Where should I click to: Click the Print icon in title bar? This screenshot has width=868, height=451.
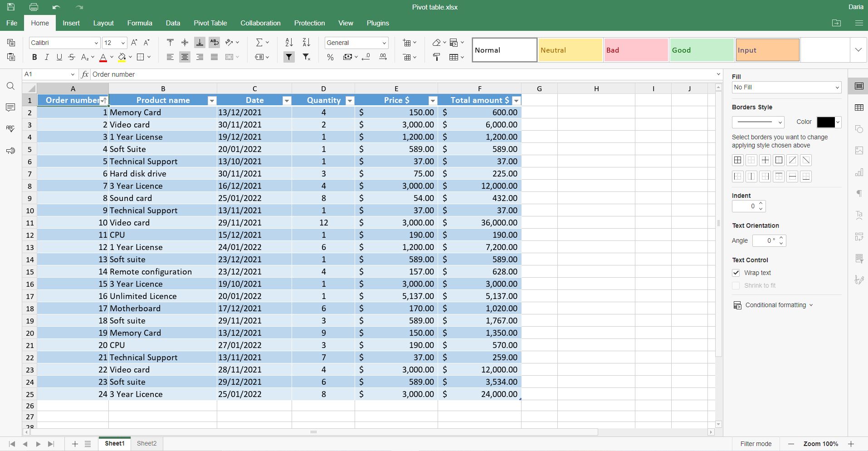(34, 7)
